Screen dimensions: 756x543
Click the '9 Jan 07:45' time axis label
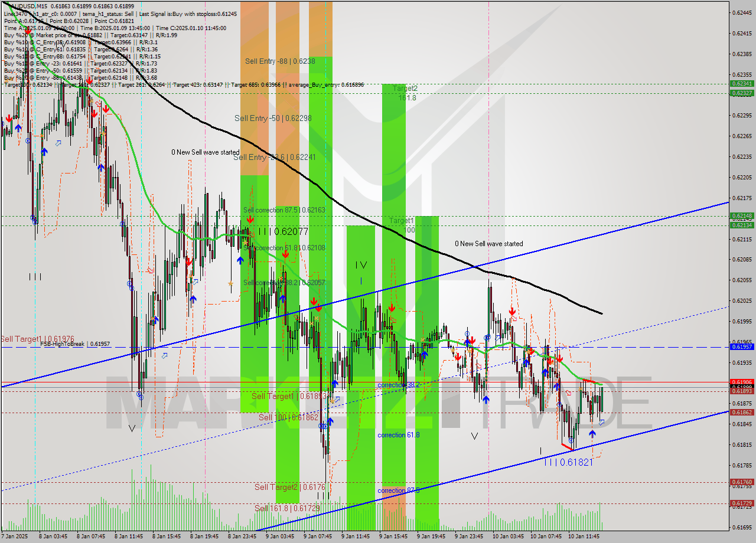tap(317, 537)
